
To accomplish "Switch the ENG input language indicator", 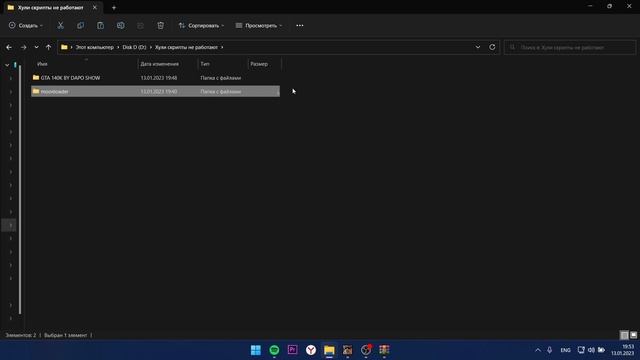I will tap(565, 350).
